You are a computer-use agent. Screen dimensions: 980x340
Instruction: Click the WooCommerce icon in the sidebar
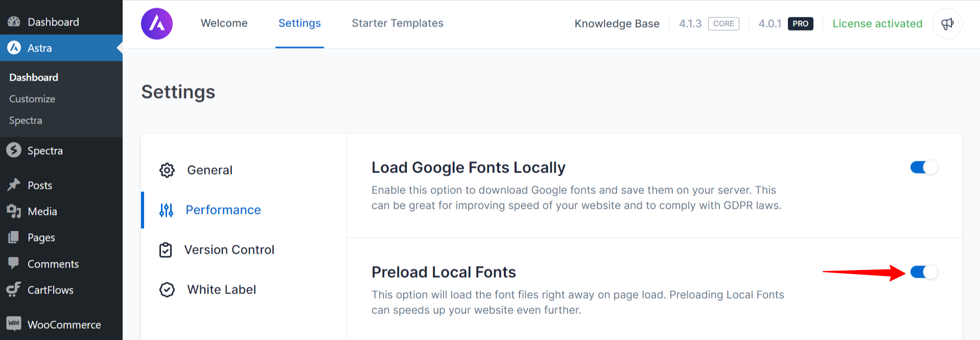[x=14, y=324]
